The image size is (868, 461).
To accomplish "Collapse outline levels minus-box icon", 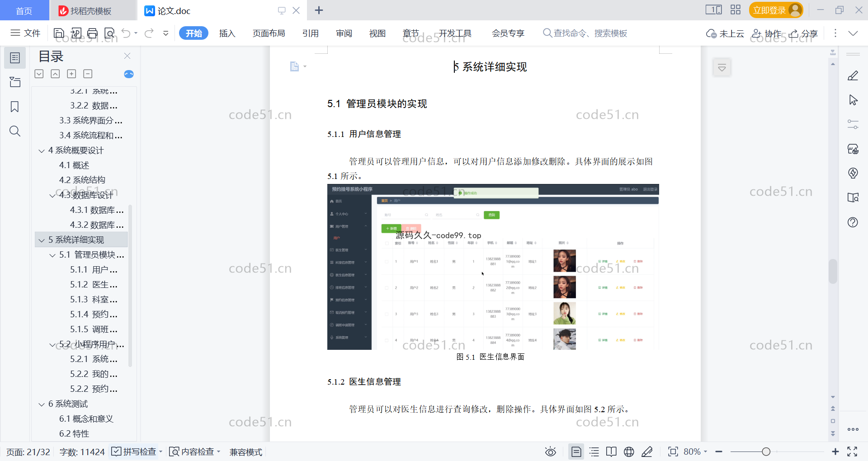I will 88,74.
